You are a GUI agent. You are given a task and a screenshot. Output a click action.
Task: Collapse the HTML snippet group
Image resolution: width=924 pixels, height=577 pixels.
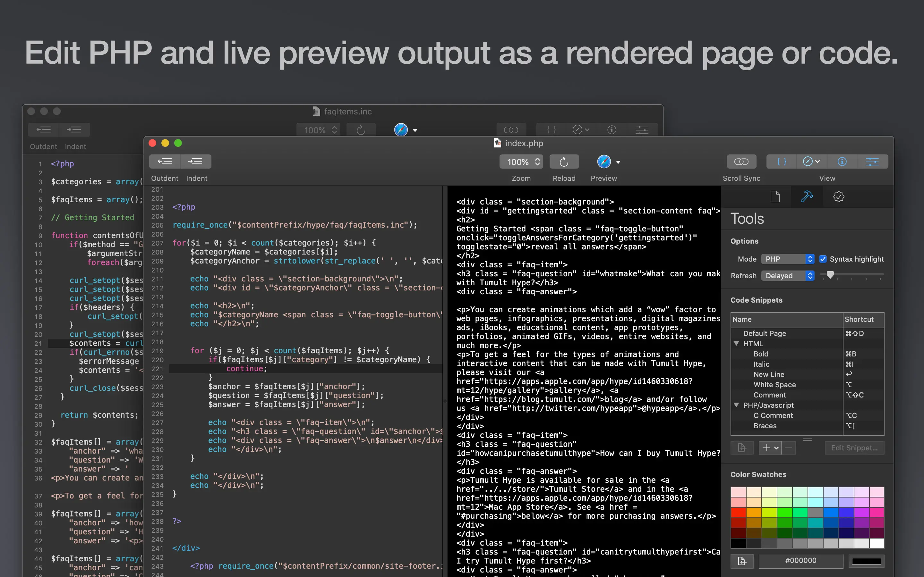736,343
